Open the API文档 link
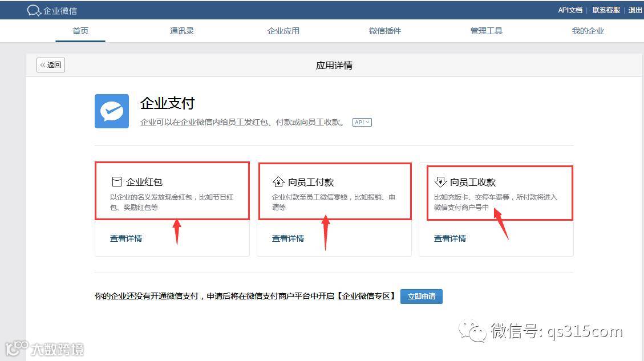The width and height of the screenshot is (644, 361). (x=570, y=10)
